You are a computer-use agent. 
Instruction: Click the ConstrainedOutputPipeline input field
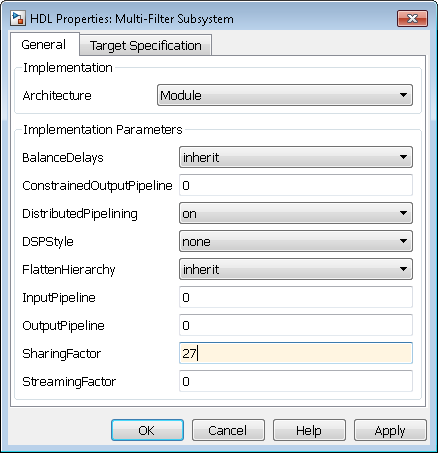[x=296, y=185]
